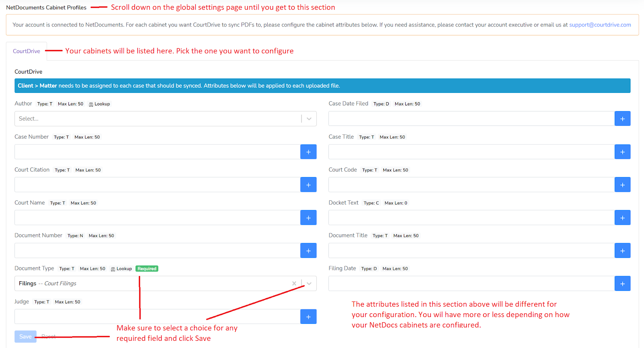Focus the Document Number input field
The image size is (644, 348).
point(158,251)
